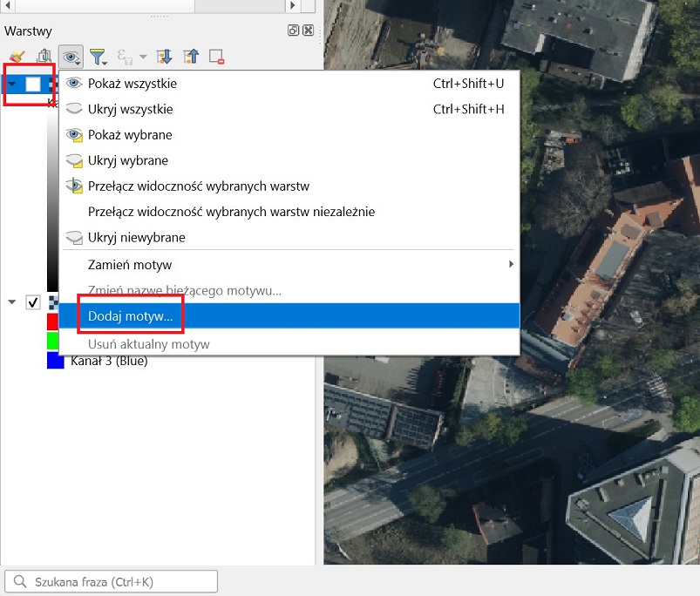Screen dimensions: 700x596
Task: Uncheck the visible RGB raster layer checkbox
Action: 33,302
